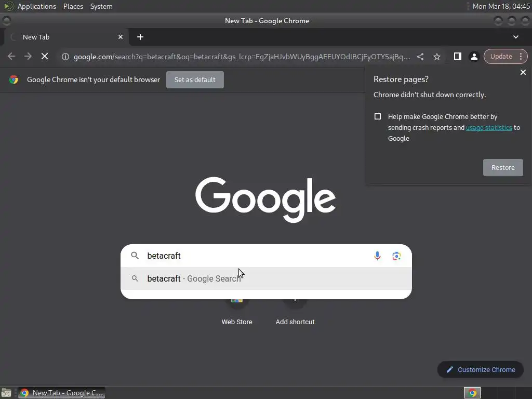Screen dimensions: 532x399
Task: Click the Google logo
Action: coord(265,199)
